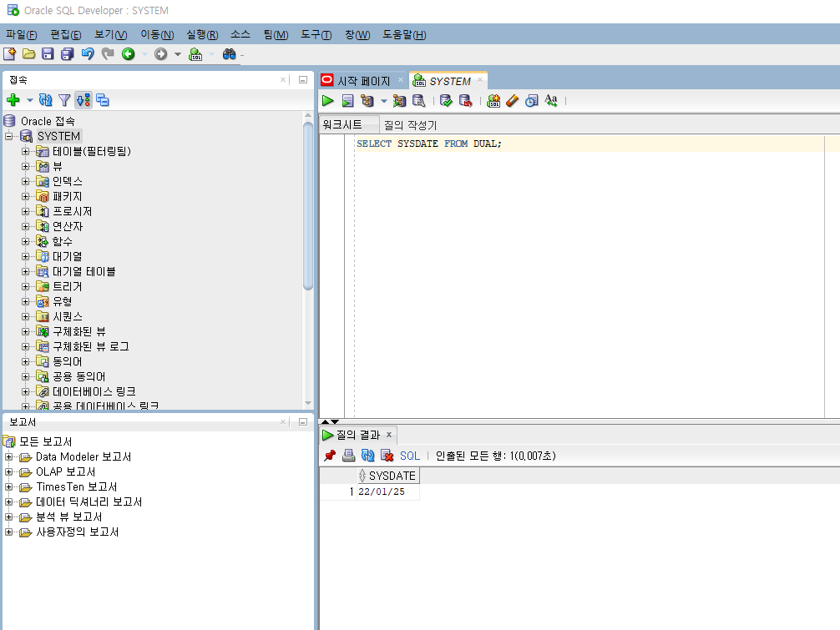Viewport: 840px width, 630px height.
Task: Select the 모든 보고서 root node
Action: click(x=46, y=441)
